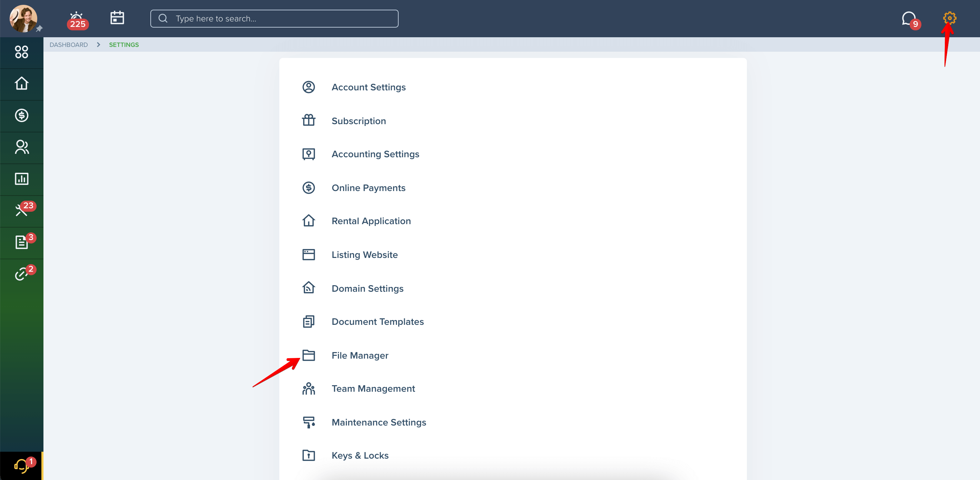Open the accounting dollar icon in sidebar
The image size is (980, 480).
(x=22, y=115)
